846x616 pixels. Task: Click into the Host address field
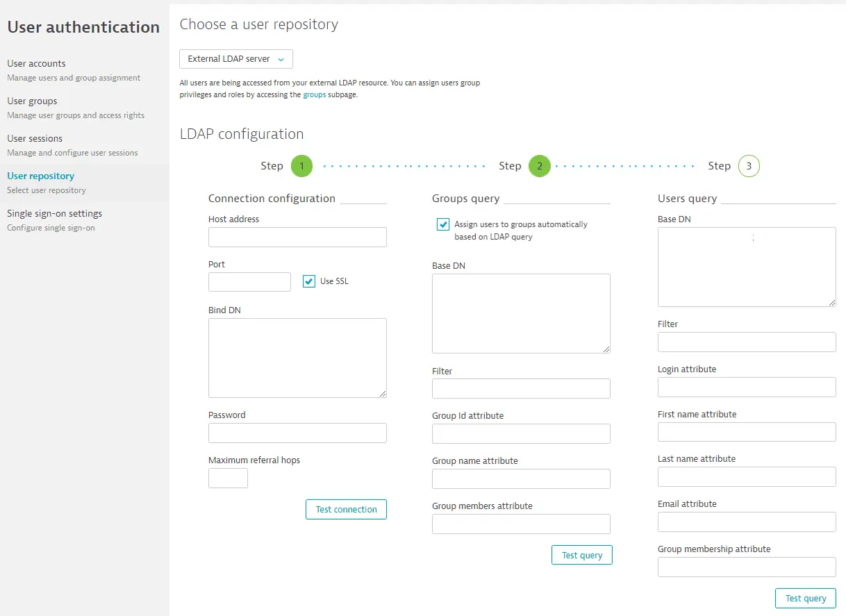point(297,238)
